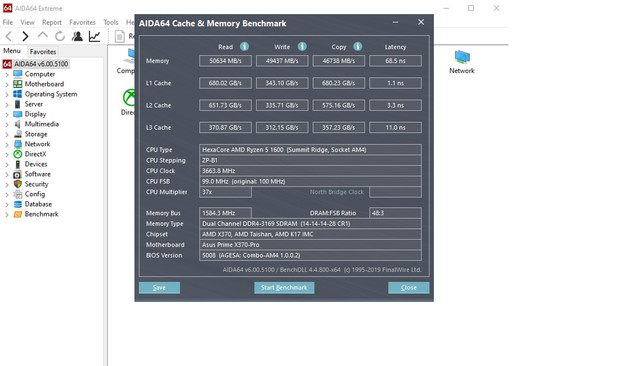Open the Network icon in main pane
The width and height of the screenshot is (640, 366).
(x=462, y=62)
